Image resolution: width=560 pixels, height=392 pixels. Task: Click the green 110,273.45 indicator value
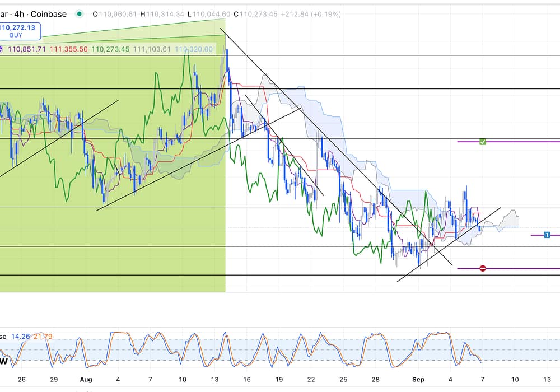point(110,49)
